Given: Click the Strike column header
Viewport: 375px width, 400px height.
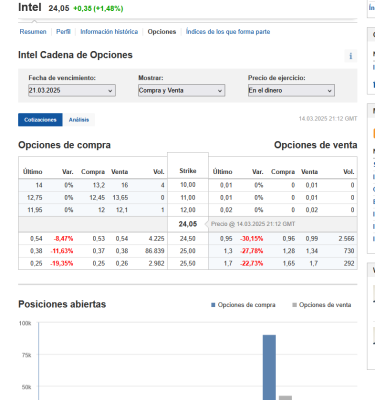Looking at the screenshot, I should point(188,171).
